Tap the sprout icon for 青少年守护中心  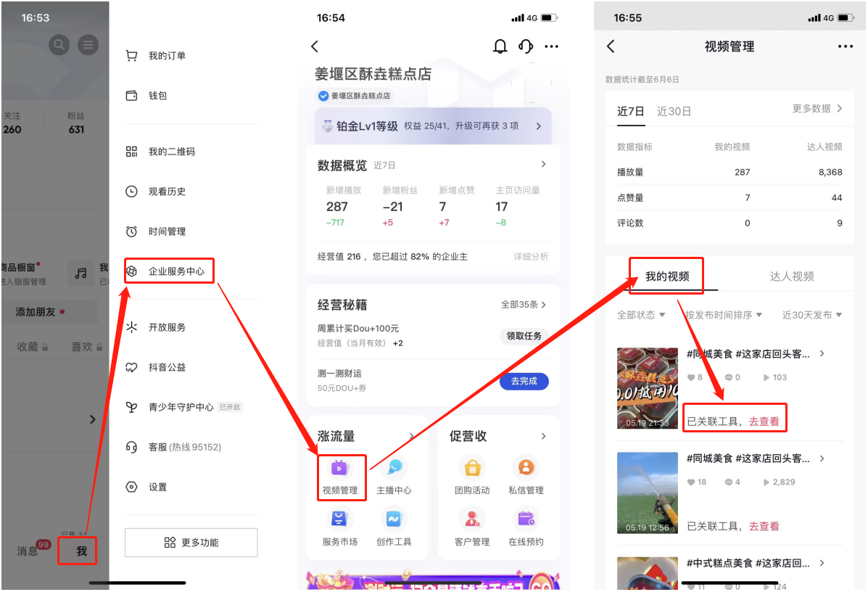tap(131, 406)
